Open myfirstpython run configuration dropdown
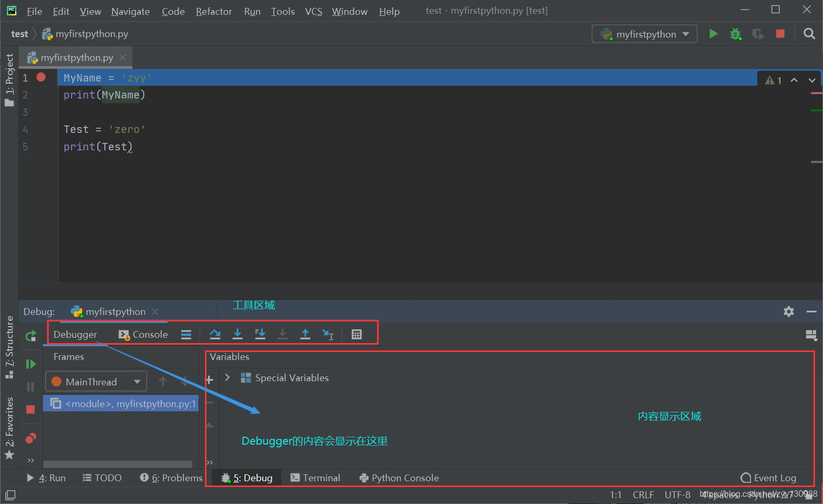This screenshot has width=823, height=504. point(645,34)
